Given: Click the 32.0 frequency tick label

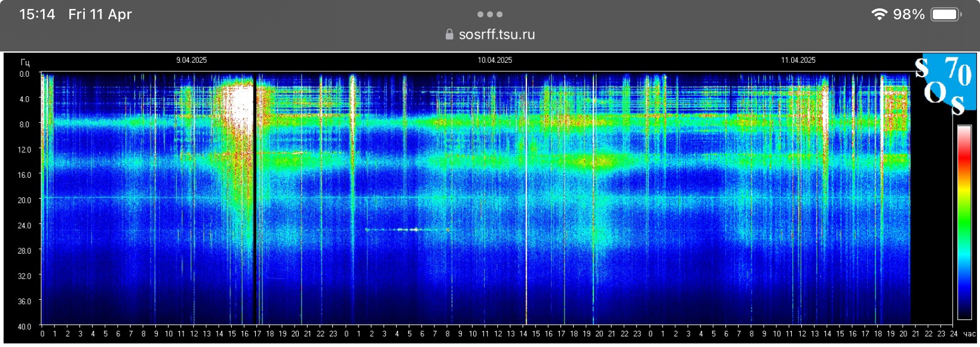Looking at the screenshot, I should click(x=24, y=276).
